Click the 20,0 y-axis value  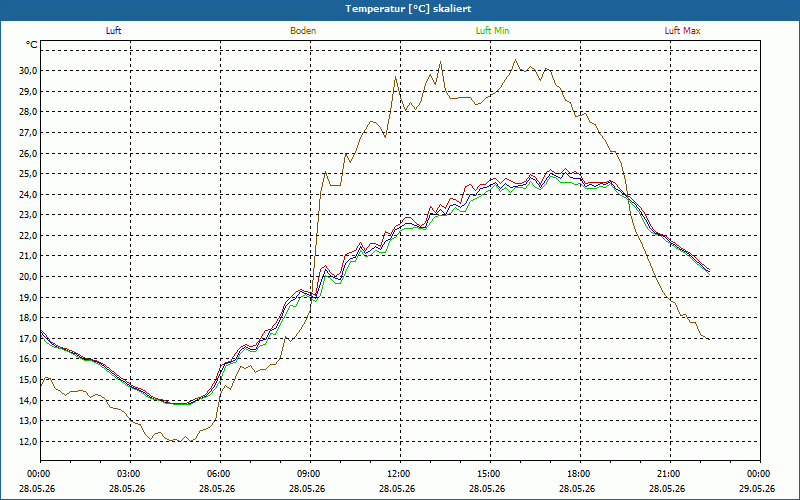click(x=29, y=277)
